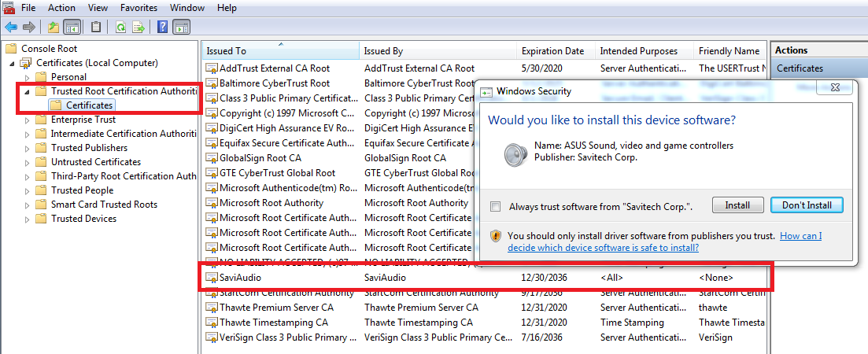Click the blue Back arrow in toolbar
This screenshot has width=868, height=354.
[10, 27]
